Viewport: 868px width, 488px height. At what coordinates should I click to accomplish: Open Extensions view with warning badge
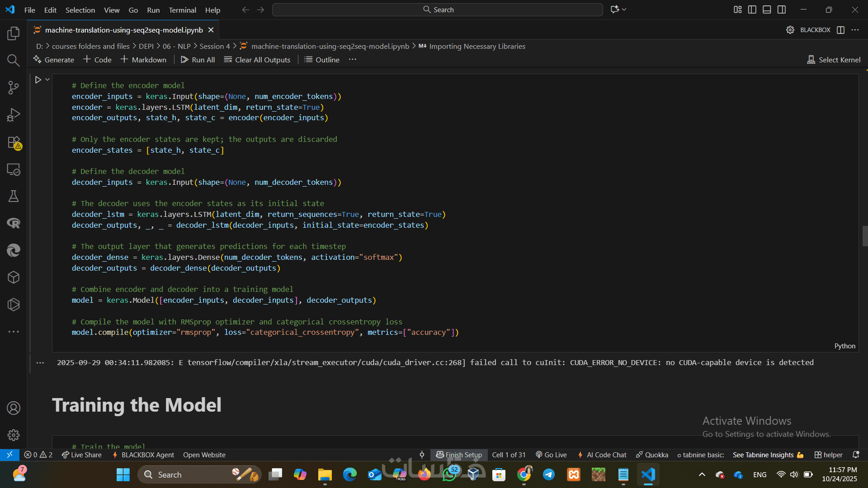pos(14,143)
